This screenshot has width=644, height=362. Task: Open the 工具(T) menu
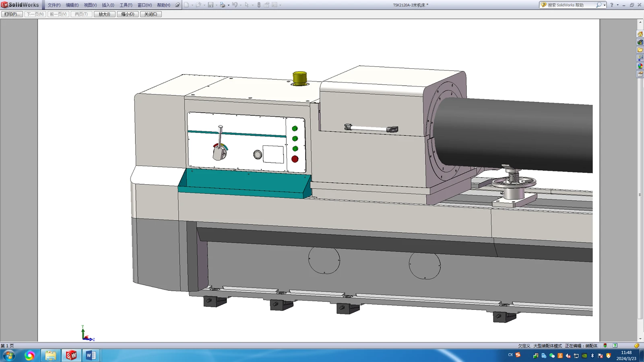click(126, 5)
